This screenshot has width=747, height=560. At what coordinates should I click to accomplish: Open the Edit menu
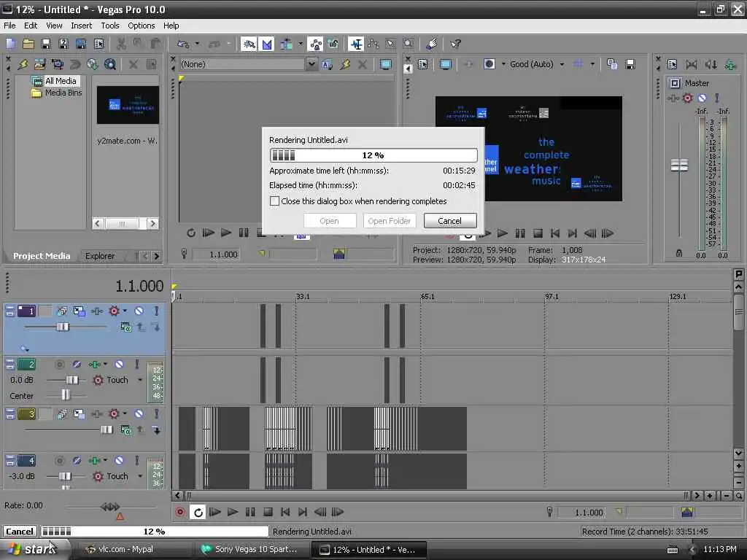tap(31, 26)
